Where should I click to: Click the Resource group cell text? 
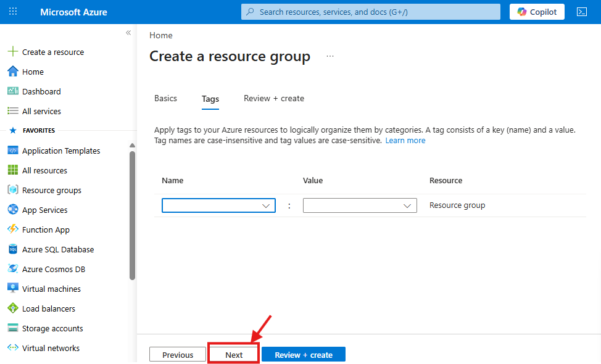click(457, 205)
